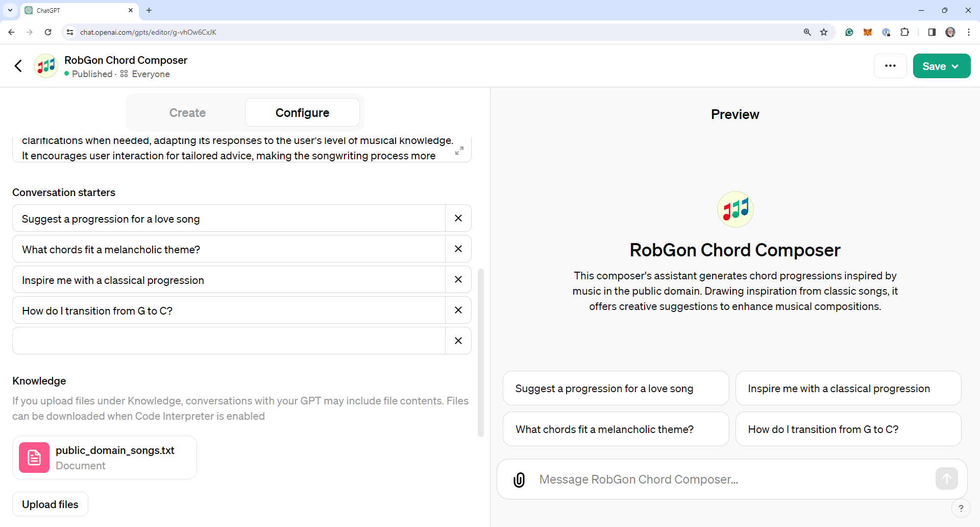Click the empty conversation starter input field
This screenshot has height=527, width=980.
229,341
